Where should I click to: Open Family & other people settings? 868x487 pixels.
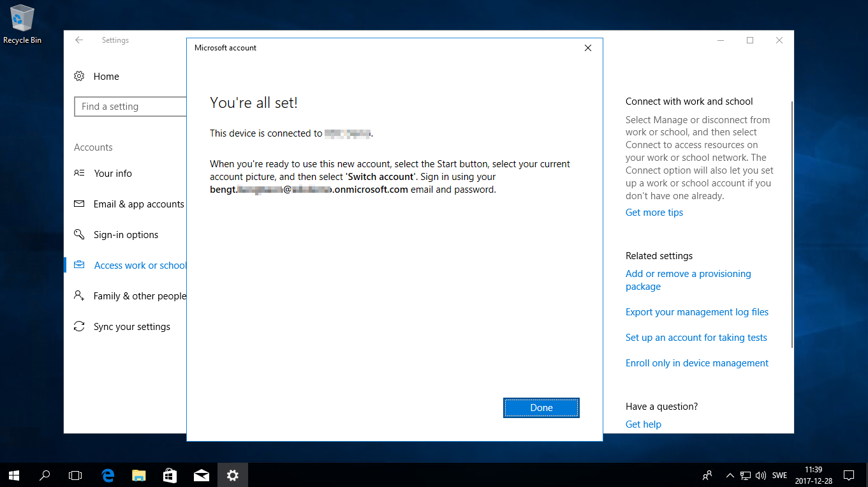point(140,296)
